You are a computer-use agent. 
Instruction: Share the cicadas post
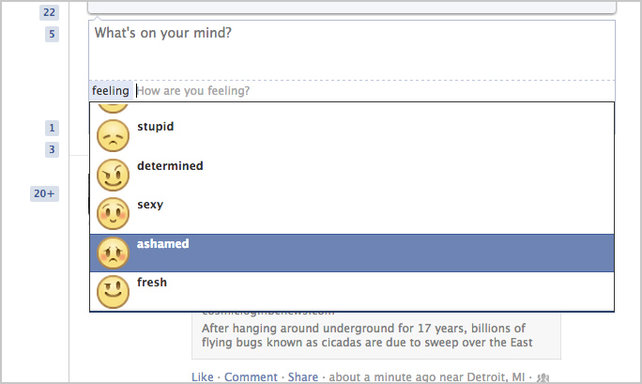303,377
